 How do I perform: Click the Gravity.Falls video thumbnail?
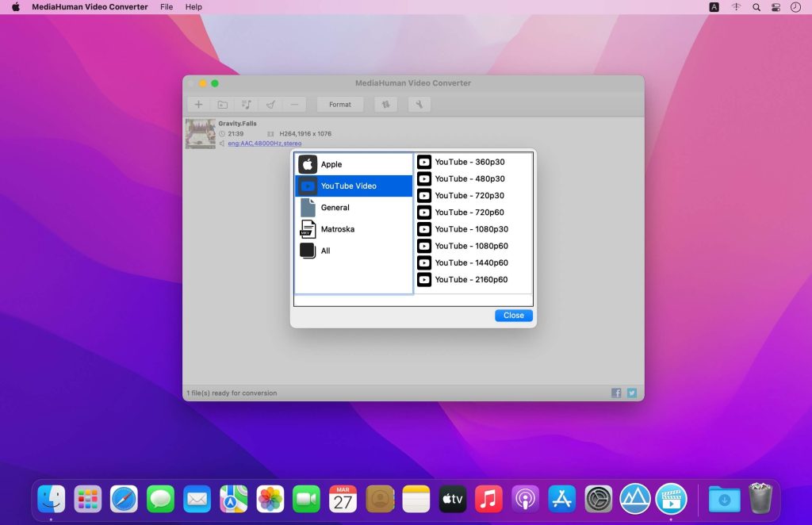(201, 133)
